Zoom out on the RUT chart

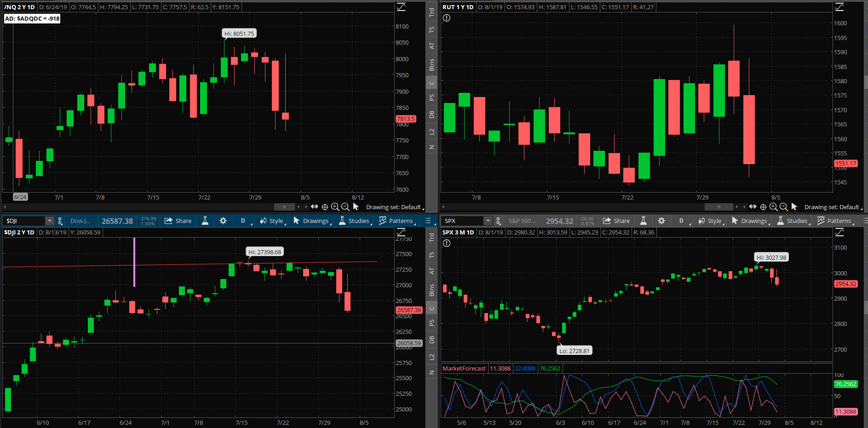tap(784, 207)
